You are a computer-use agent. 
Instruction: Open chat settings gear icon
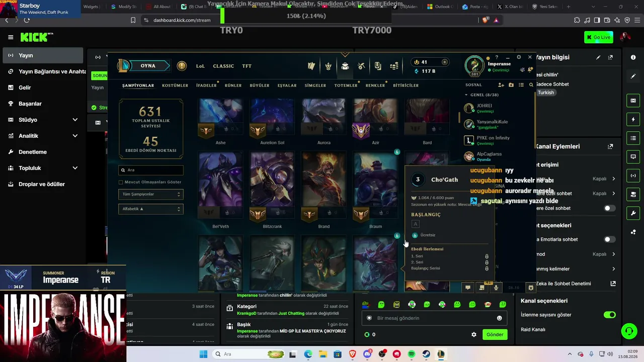473,334
